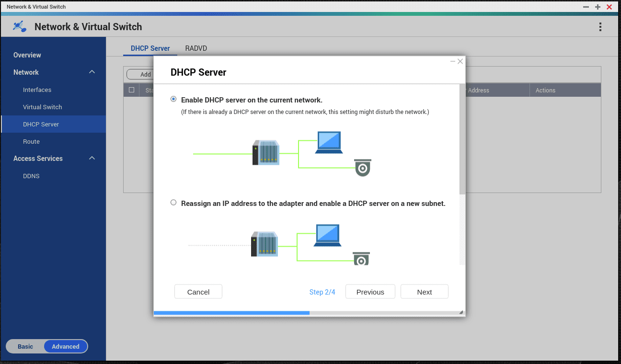
Task: Click the NAS device in the second diagram
Action: [264, 244]
